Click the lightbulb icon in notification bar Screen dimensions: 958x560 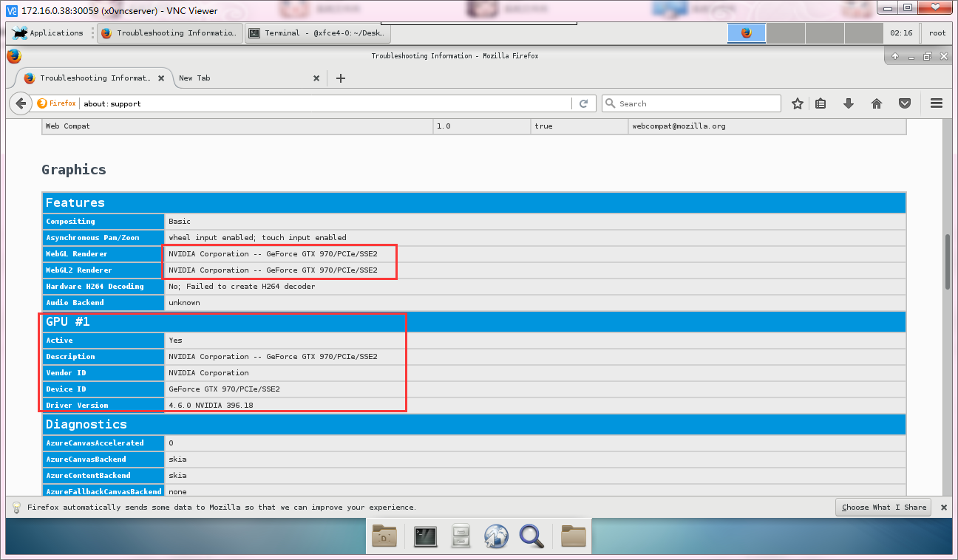(16, 507)
